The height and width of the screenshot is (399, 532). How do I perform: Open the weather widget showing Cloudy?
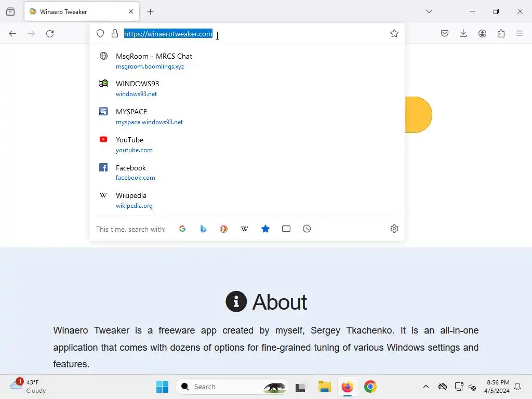click(28, 387)
